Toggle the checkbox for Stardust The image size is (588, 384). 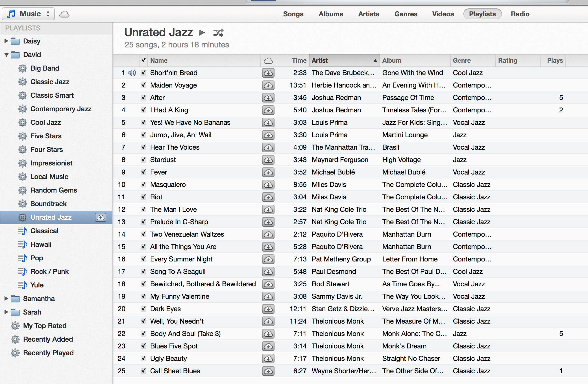click(143, 160)
